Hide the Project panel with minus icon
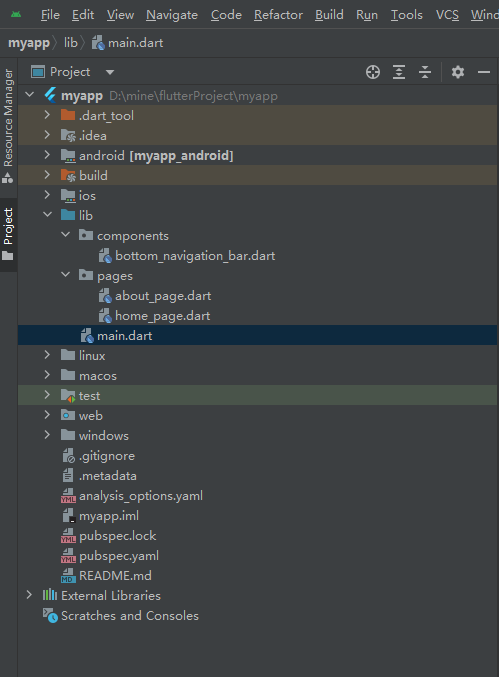 pyautogui.click(x=484, y=72)
